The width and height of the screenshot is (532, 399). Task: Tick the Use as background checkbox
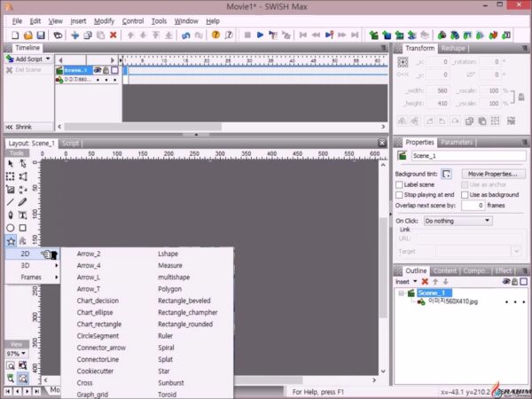(463, 194)
